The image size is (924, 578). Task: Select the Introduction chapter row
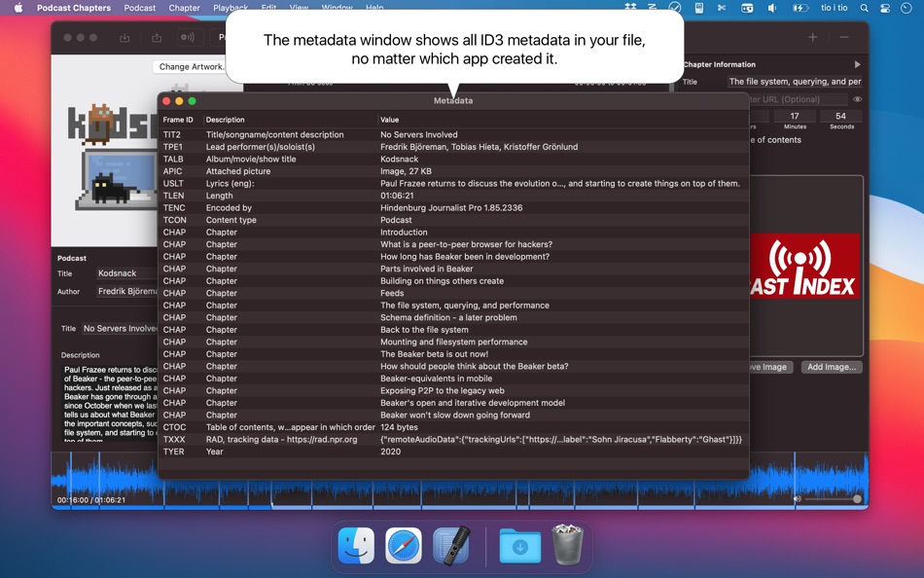pos(453,232)
